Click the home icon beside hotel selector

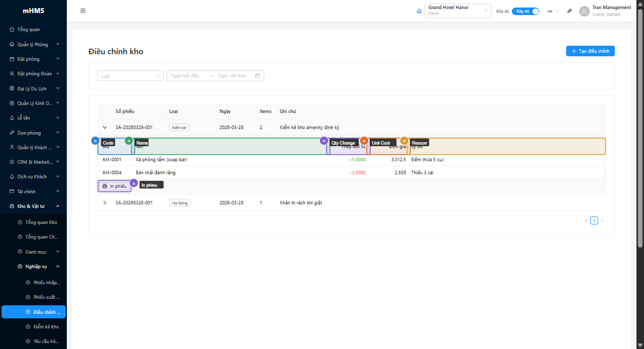coord(419,11)
